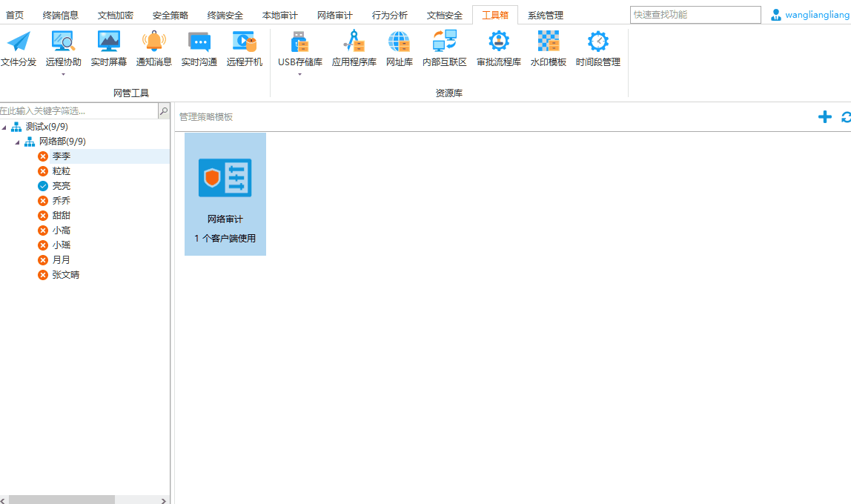Refresh the policy template list
Viewport: 851px width, 504px height.
pos(846,116)
